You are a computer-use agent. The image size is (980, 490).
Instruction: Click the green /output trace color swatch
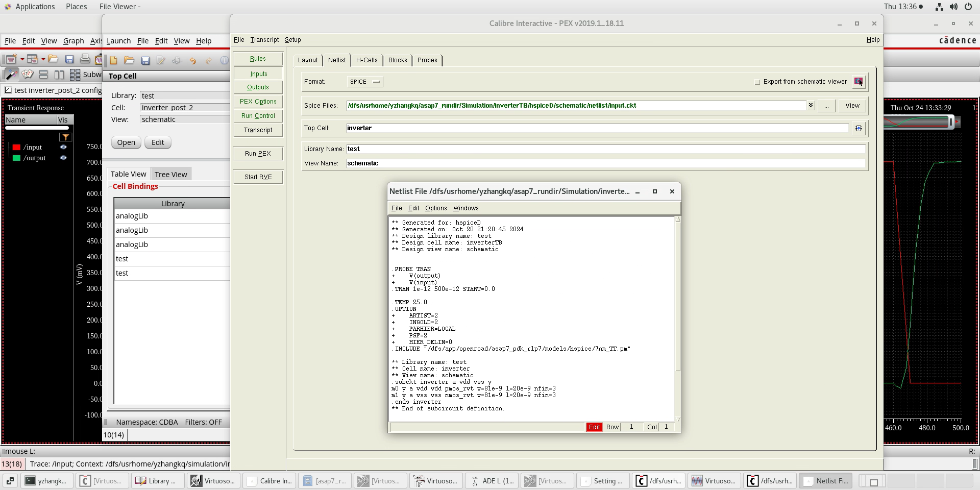coord(16,158)
